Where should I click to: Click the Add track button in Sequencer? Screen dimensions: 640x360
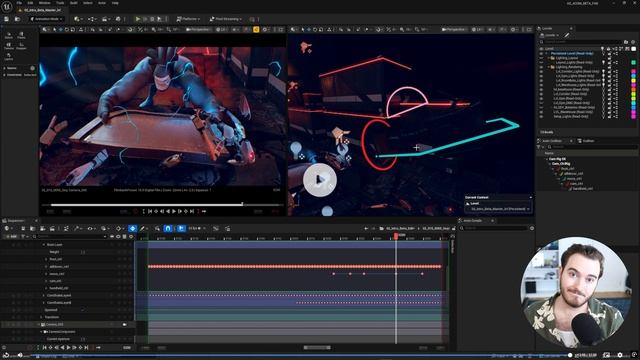point(11,236)
